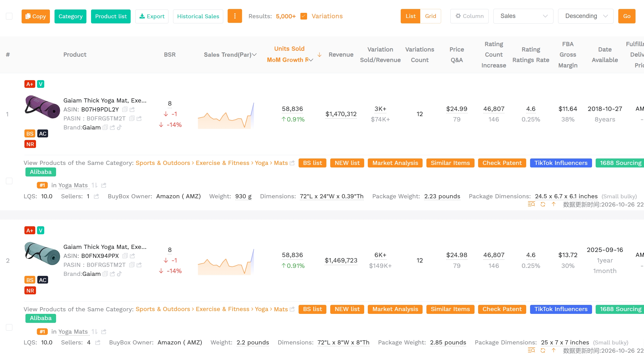
Task: Open external link for ASIN B0FNX94PPX
Action: click(132, 256)
